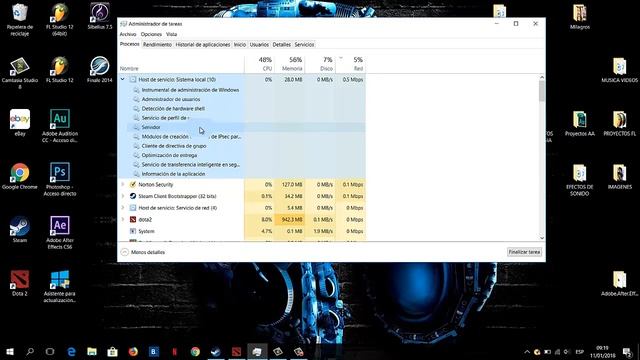Collapse view with Menos detalles chevron
Image resolution: width=640 pixels, height=360 pixels.
124,252
